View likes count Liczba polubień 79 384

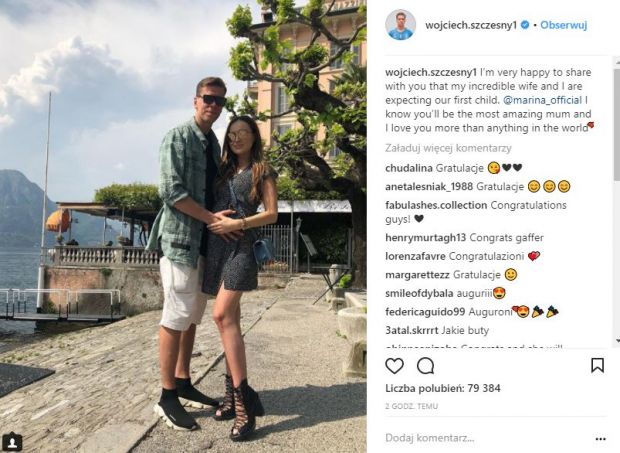click(442, 388)
